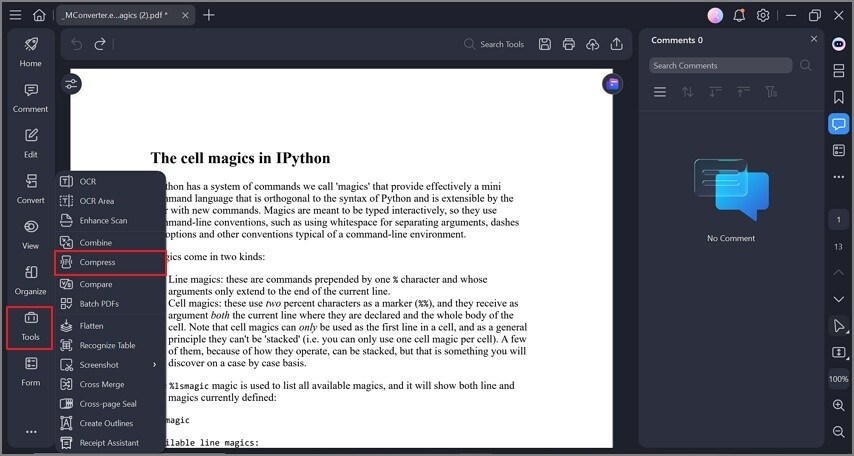Open the Edit tool in sidebar
The width and height of the screenshot is (854, 456).
coord(30,143)
